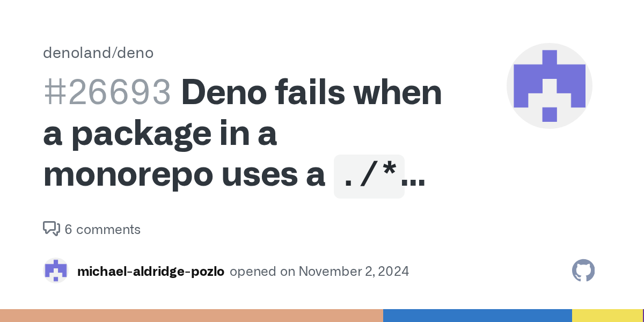The width and height of the screenshot is (644, 322).
Task: Click the blue language bar segment
Action: (477, 316)
